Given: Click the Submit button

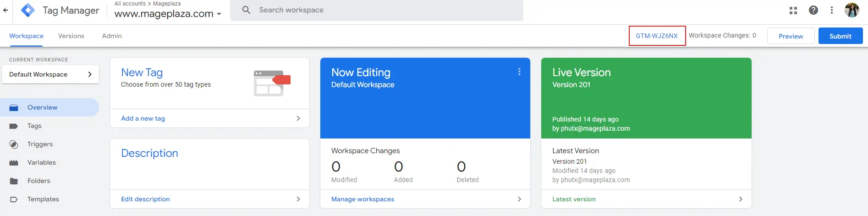Looking at the screenshot, I should [x=841, y=36].
